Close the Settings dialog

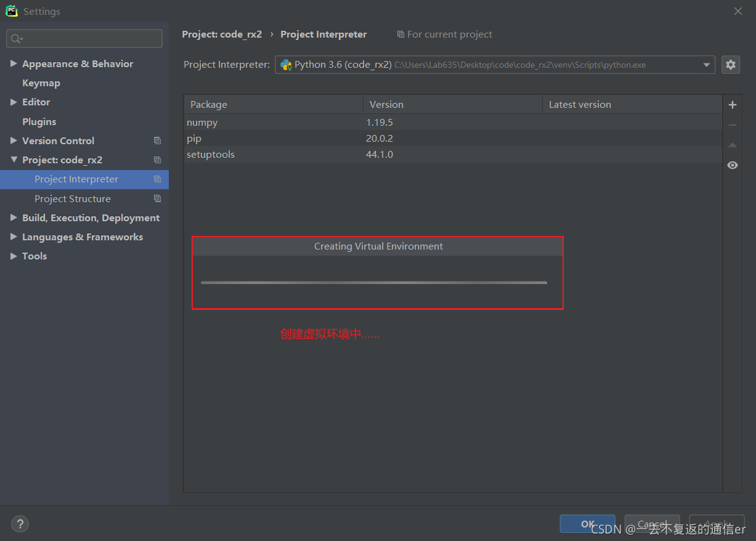[x=738, y=11]
